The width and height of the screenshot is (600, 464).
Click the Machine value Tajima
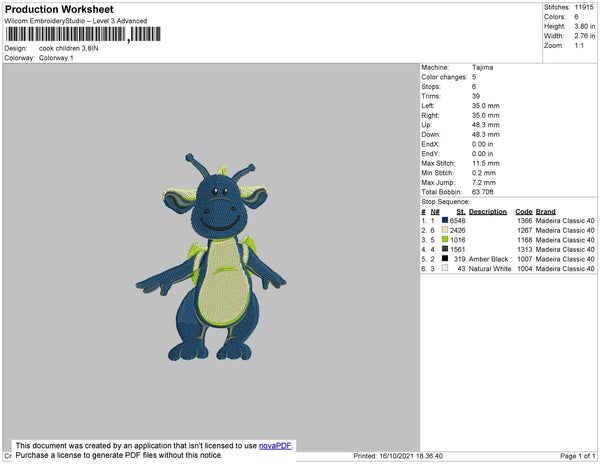(x=482, y=68)
